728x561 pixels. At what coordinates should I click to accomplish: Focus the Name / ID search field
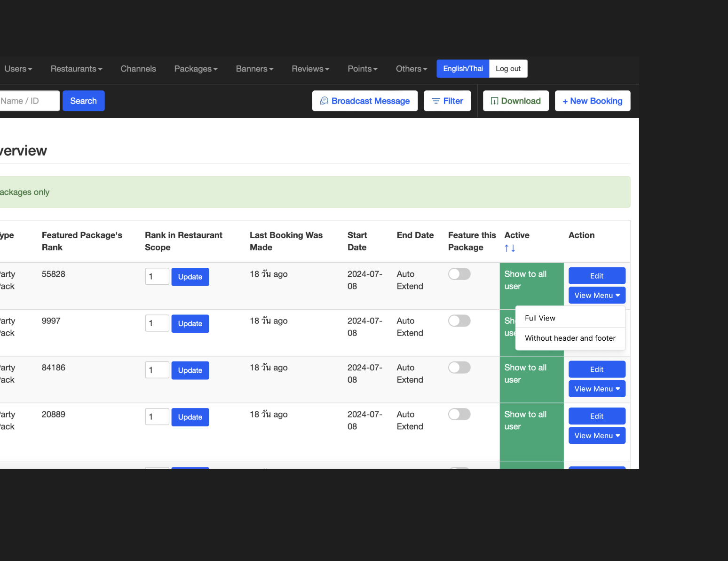click(x=28, y=101)
